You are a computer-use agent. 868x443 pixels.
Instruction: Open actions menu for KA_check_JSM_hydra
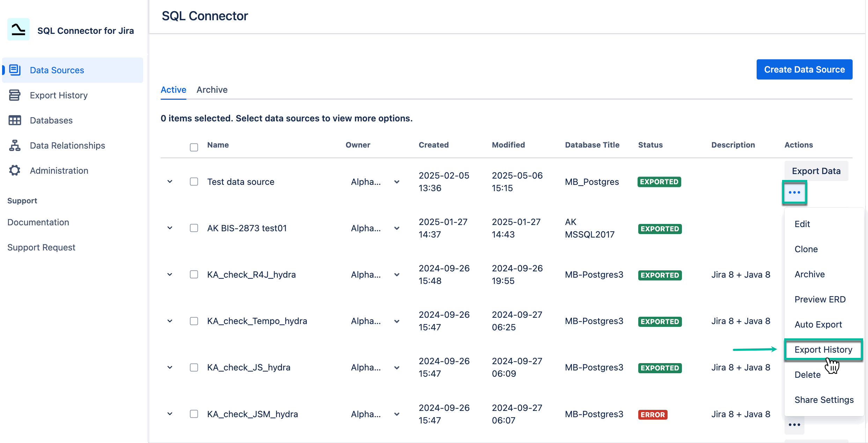795,425
